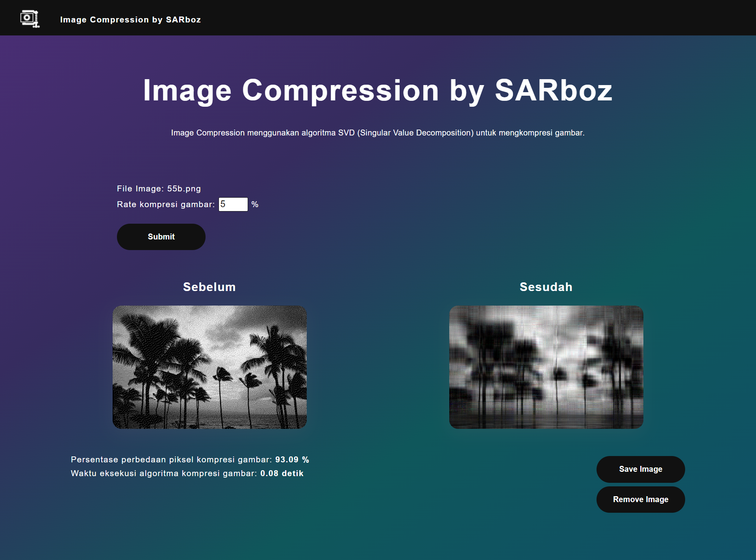The height and width of the screenshot is (560, 756).
Task: Click the 93.09 % pixel difference value
Action: coord(292,460)
